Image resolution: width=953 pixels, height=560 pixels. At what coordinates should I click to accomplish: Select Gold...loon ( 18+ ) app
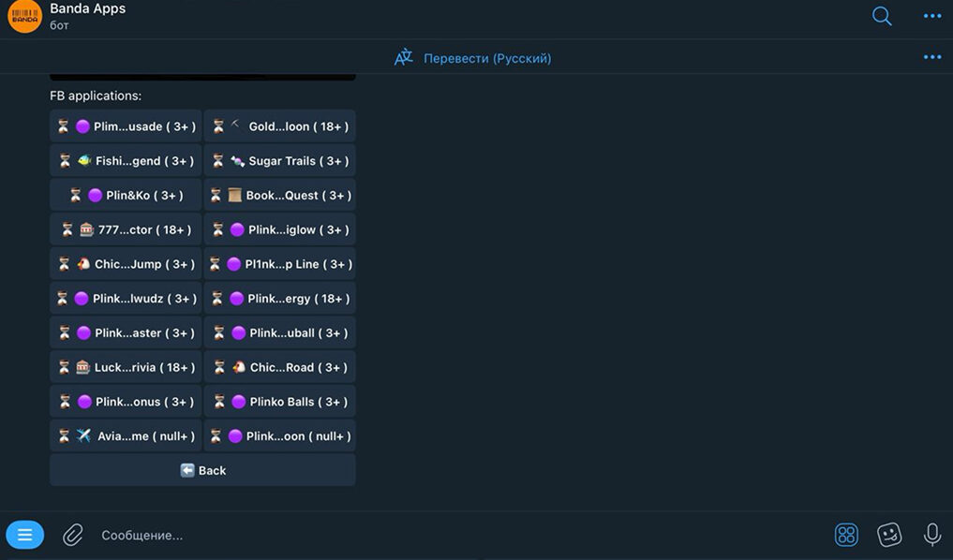279,126
